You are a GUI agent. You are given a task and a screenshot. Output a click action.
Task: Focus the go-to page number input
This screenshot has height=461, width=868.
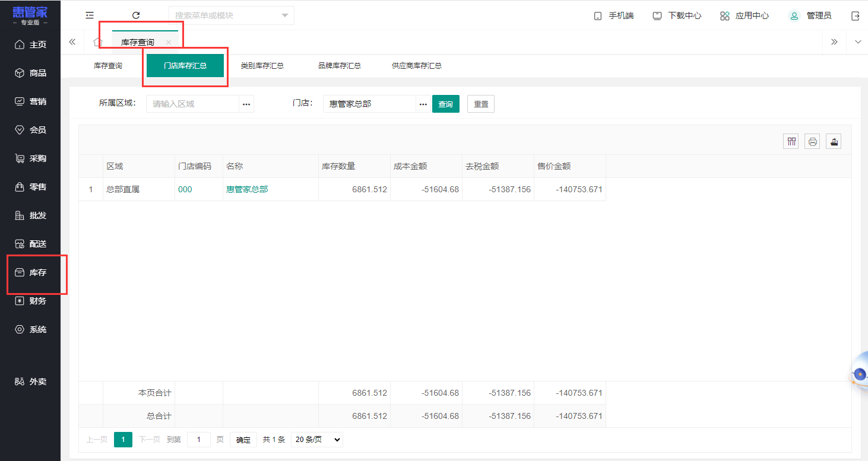pos(199,440)
